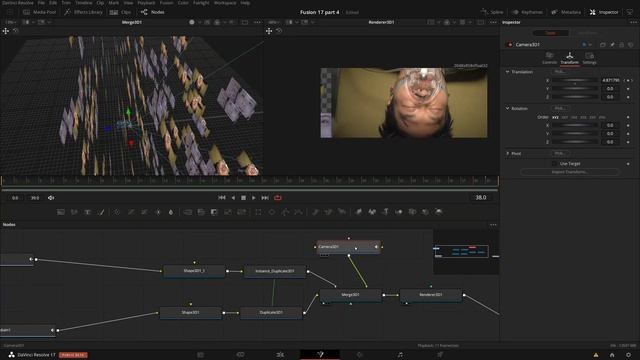Switch to Settings tab in Inspector
The width and height of the screenshot is (640, 360).
tap(589, 58)
